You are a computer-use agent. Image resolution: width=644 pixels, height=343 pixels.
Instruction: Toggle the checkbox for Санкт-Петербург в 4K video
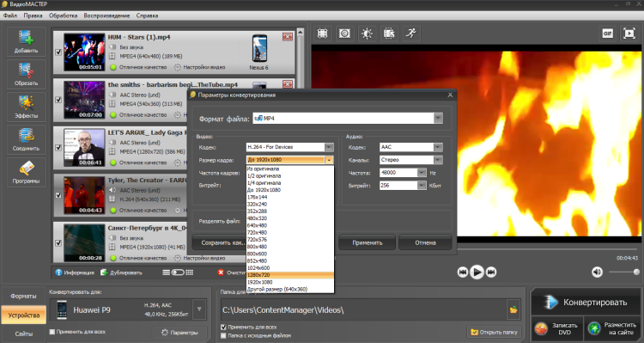tap(58, 242)
